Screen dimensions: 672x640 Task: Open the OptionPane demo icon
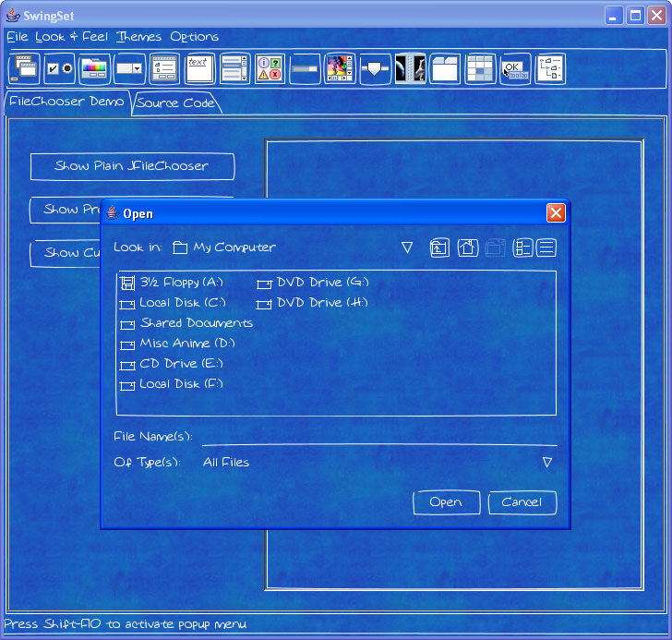click(x=269, y=68)
